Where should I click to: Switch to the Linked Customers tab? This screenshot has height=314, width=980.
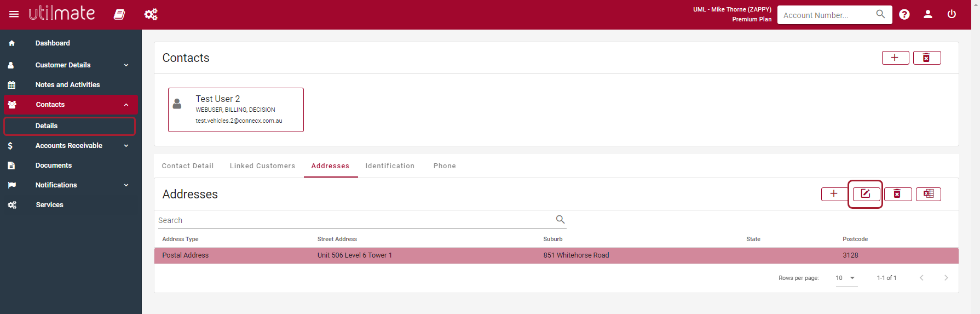(x=262, y=166)
